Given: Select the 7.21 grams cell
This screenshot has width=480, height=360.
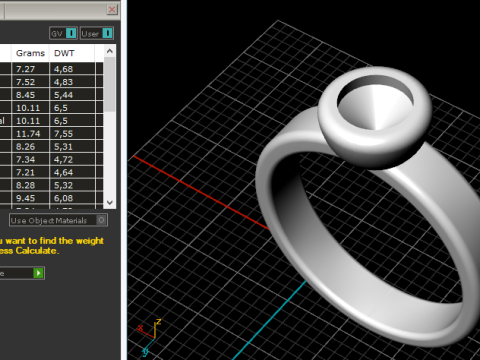Looking at the screenshot, I should (30, 172).
